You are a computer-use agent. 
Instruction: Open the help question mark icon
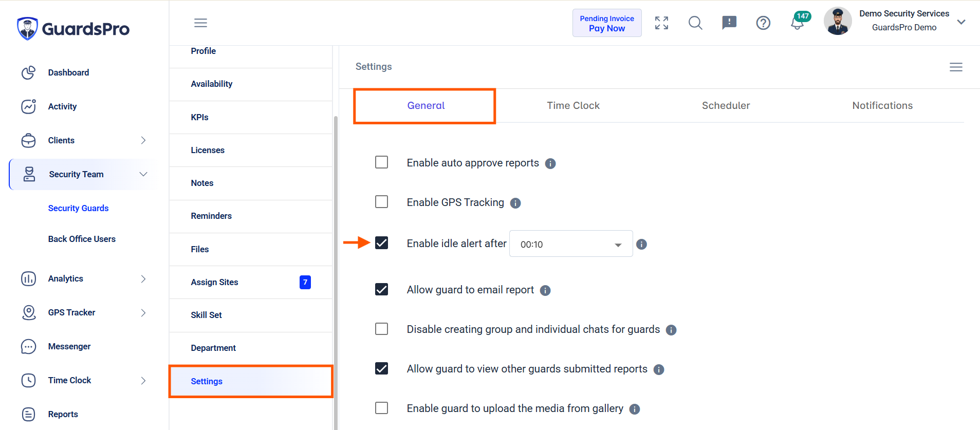pos(763,23)
